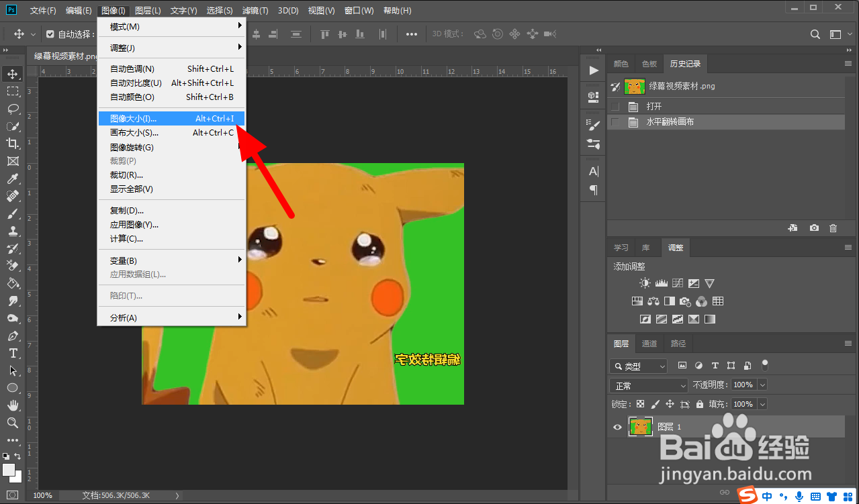Screen dimensions: 859x504
Task: Switch to the 通道 tab
Action: 649,344
